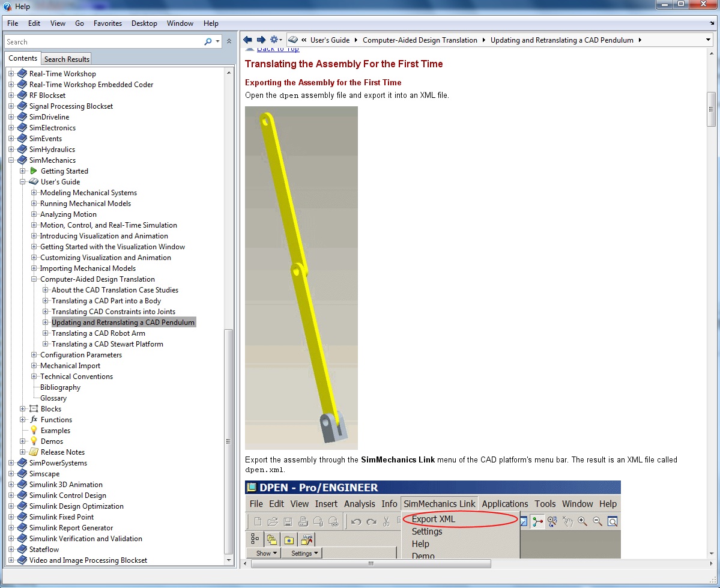Open the gear actions menu

(276, 40)
